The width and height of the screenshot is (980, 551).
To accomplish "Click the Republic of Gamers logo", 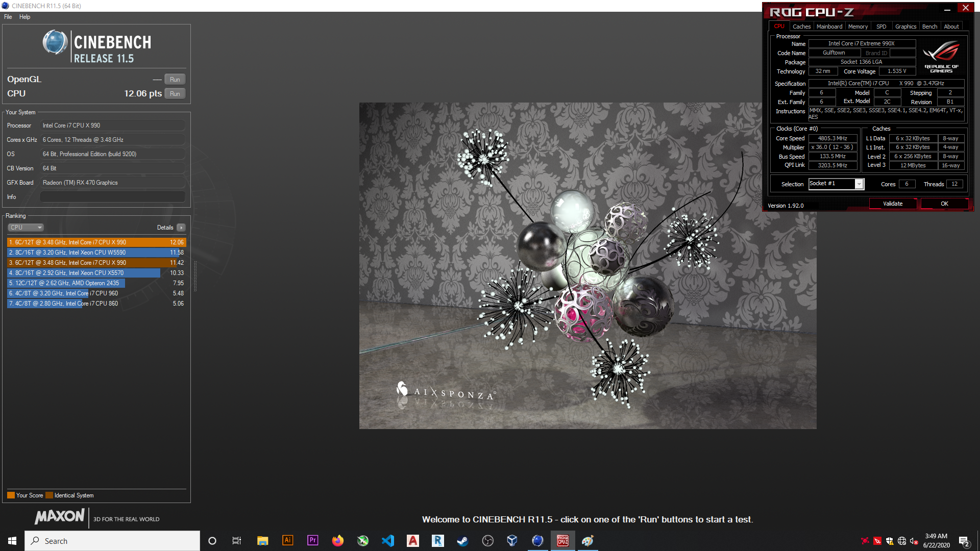I will tap(941, 57).
